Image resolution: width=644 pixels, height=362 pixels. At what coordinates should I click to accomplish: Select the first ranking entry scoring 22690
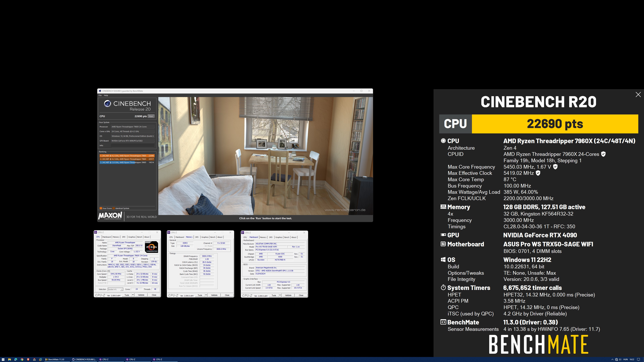tap(127, 156)
